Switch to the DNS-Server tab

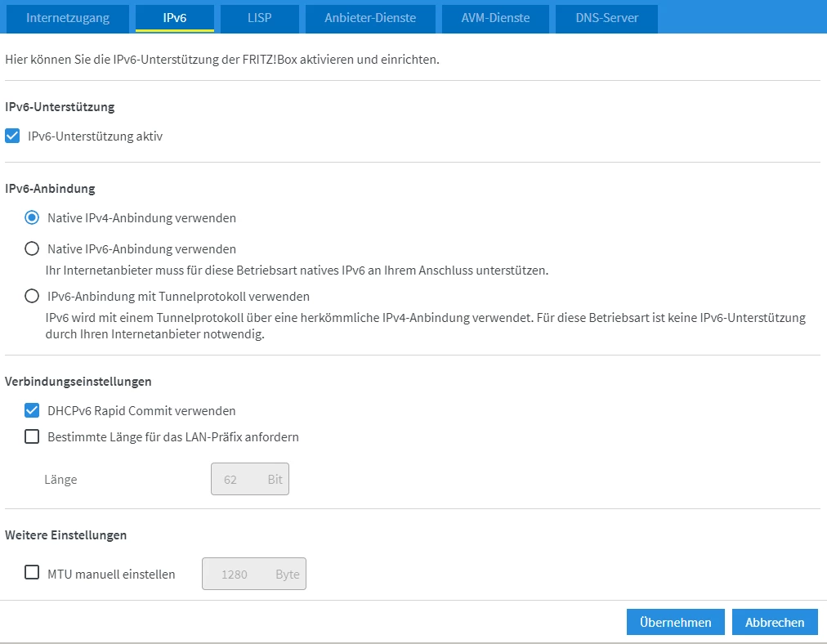[606, 18]
